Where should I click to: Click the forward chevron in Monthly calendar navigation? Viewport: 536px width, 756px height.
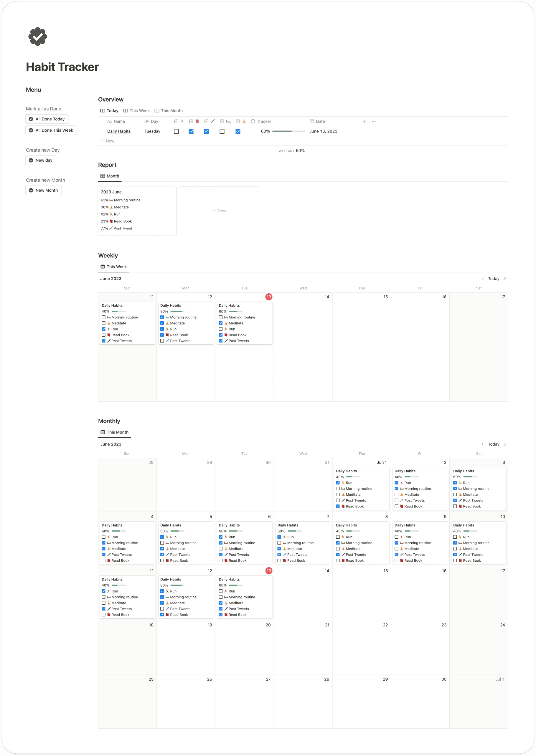click(x=505, y=444)
